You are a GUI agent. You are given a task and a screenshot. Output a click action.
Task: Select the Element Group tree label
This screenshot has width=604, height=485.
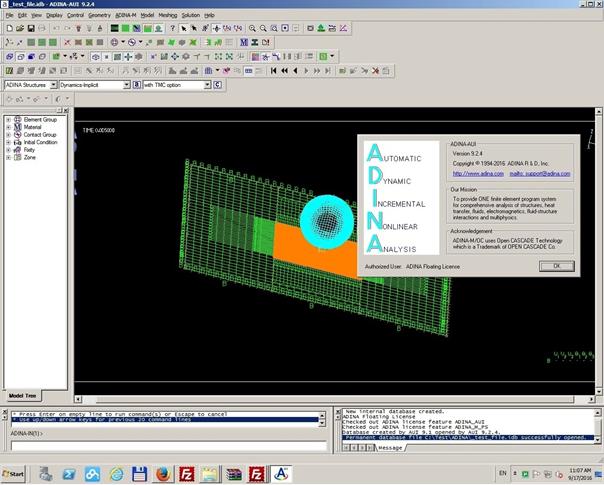point(40,120)
